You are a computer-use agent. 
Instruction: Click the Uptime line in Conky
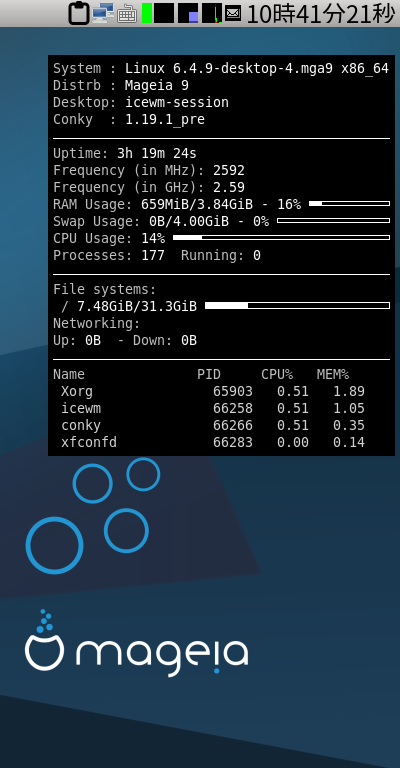(125, 153)
